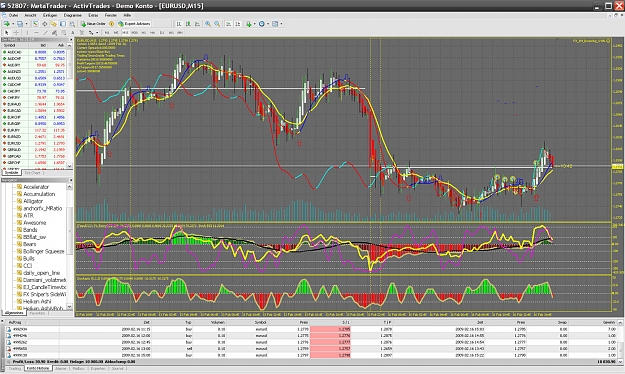
Task: Open the Einfügen menu
Action: (x=50, y=15)
